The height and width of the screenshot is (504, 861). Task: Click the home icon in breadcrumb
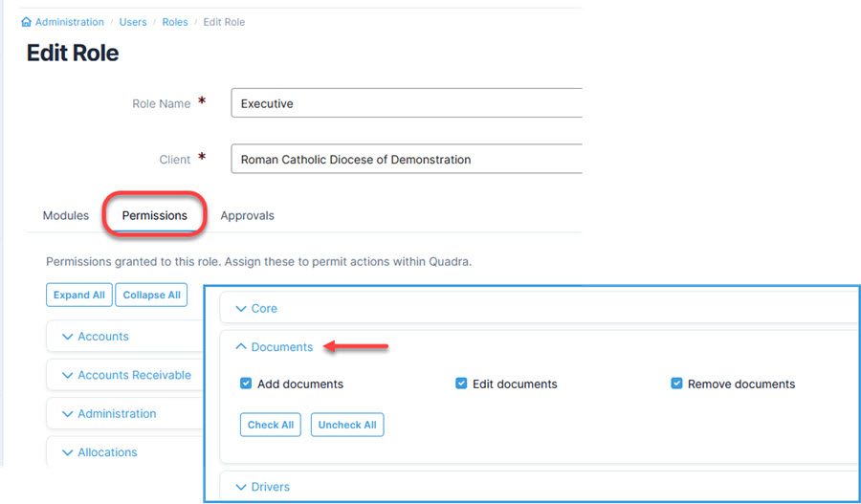(27, 22)
